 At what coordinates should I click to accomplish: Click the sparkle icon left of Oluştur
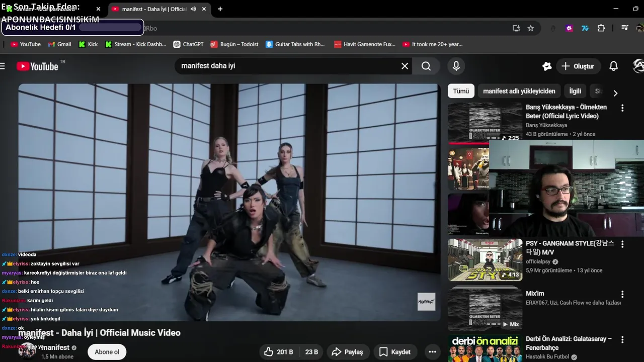tap(547, 66)
